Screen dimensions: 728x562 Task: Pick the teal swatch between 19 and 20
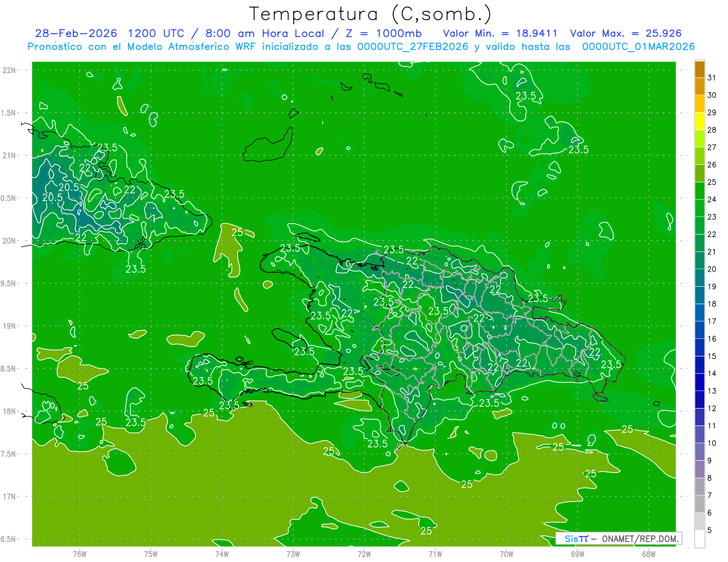tap(700, 278)
